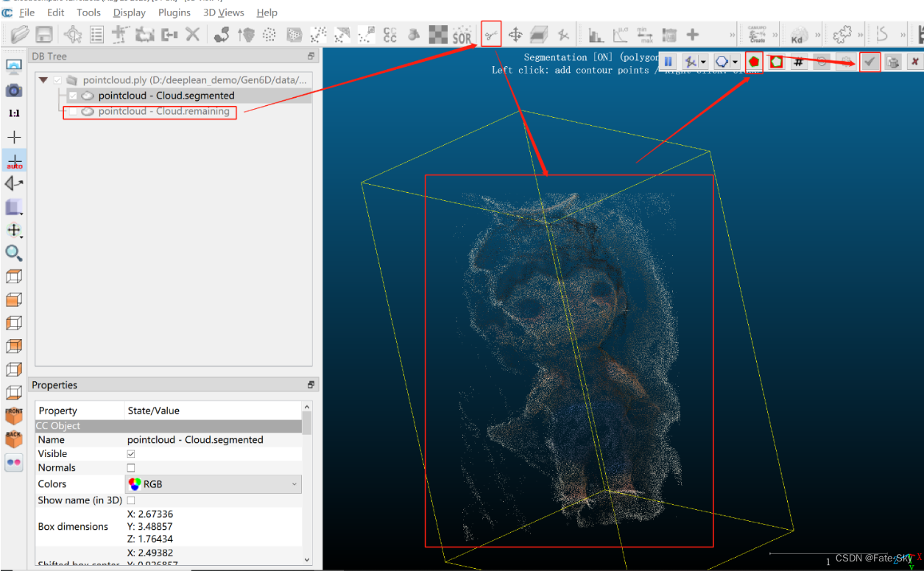Click the statistical distribution curve icon
Screen dimensions: 924x571
621,34
